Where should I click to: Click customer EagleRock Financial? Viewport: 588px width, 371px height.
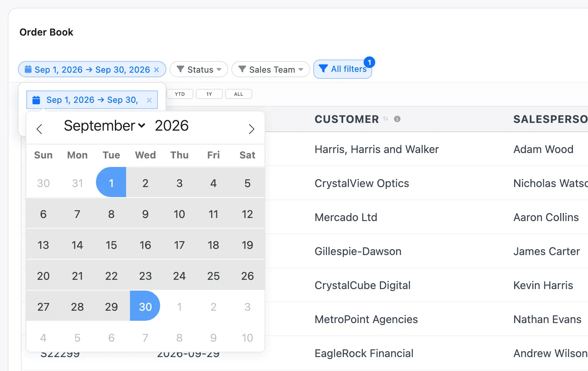[364, 353]
